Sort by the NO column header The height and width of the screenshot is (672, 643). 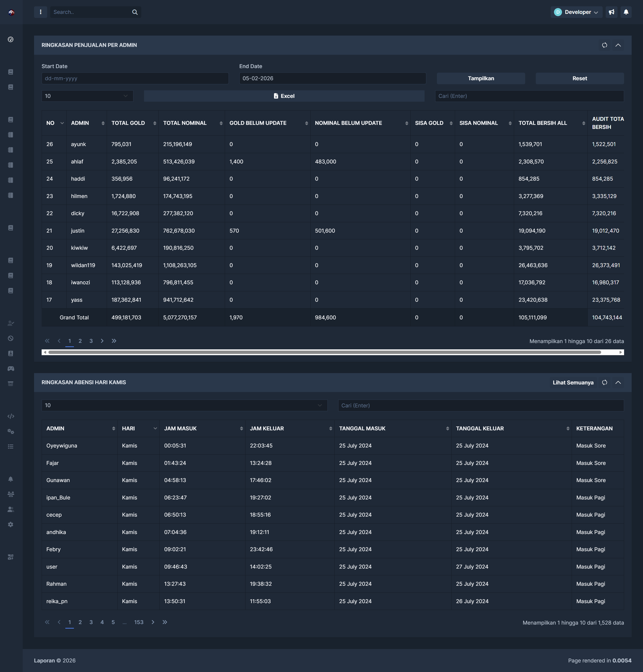(x=54, y=123)
